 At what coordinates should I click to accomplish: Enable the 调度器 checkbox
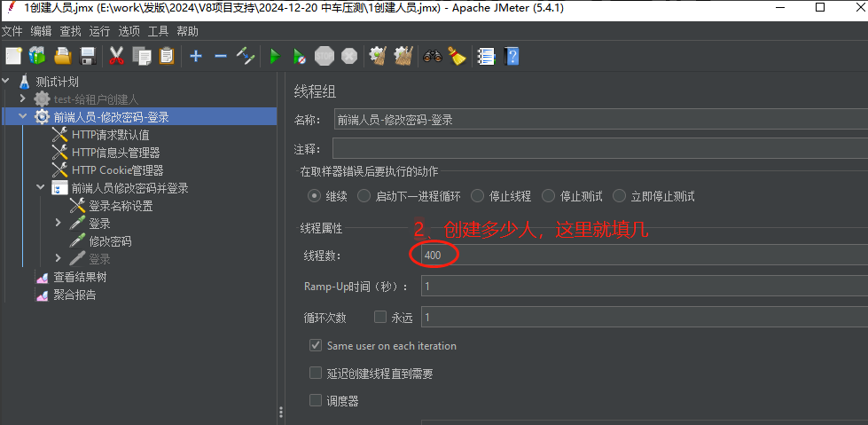coord(316,401)
